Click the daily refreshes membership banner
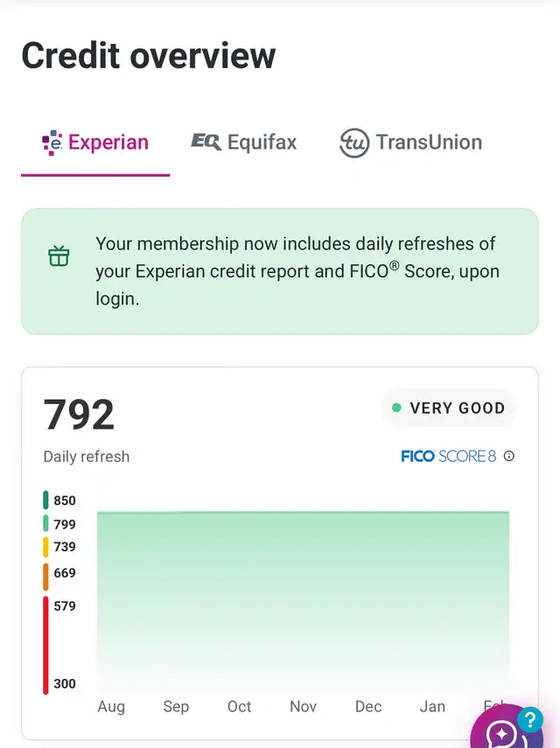 coord(280,271)
